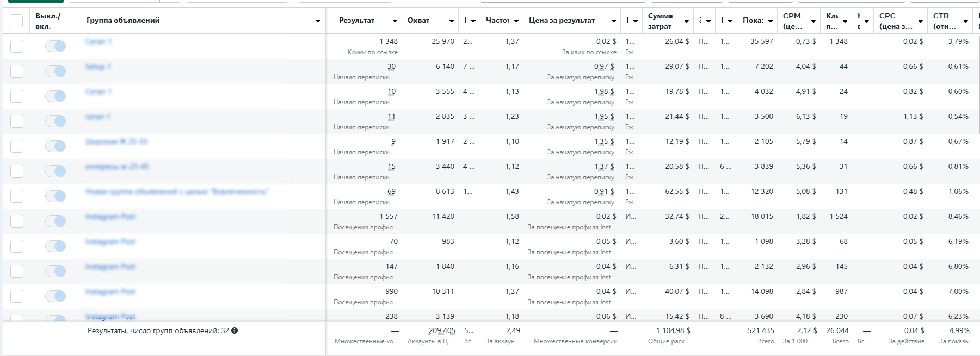Open the underlined reach total 209 405
Screen dimensions: 980x356
pos(442,330)
